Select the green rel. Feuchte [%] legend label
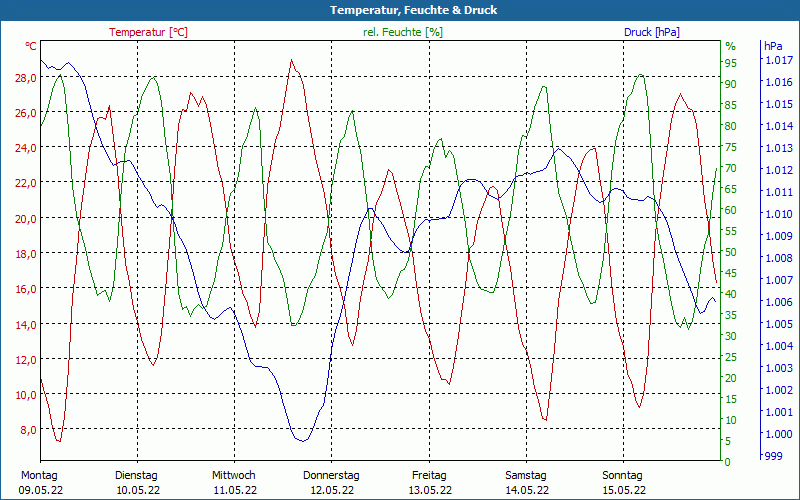Viewport: 800px width, 500px height. (x=403, y=32)
